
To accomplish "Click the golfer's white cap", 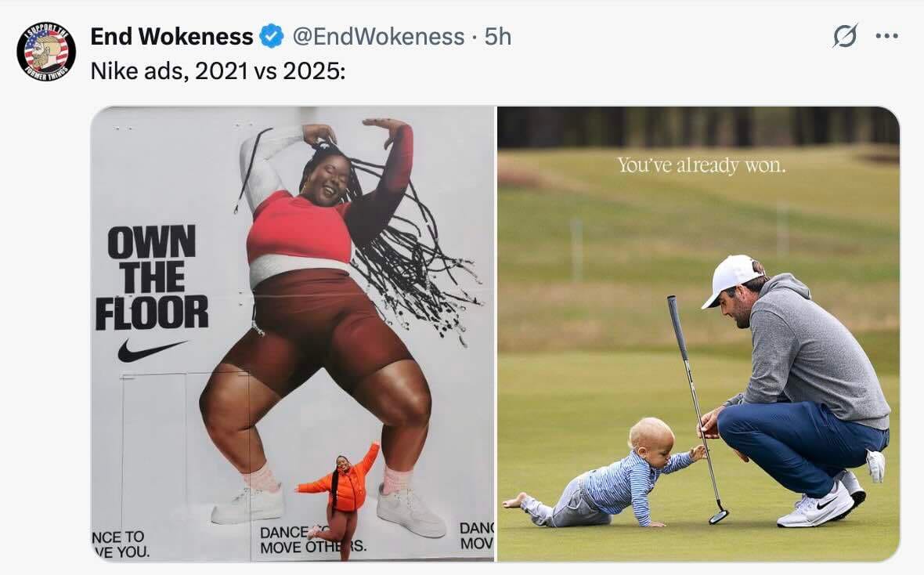I will 731,279.
